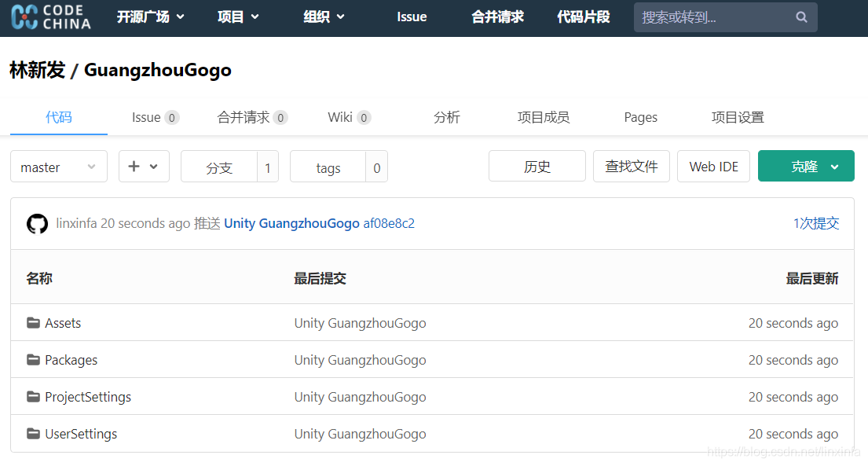868x466 pixels.
Task: Click the ProjectSettings folder icon
Action: 33,397
